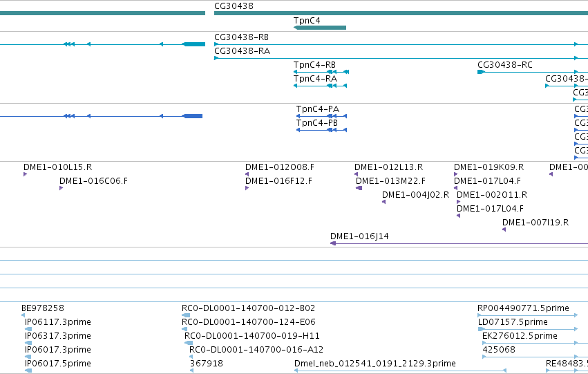Screen dimensions: 588x374
Task: Select EST LD07157.5prime
Action: [513, 322]
